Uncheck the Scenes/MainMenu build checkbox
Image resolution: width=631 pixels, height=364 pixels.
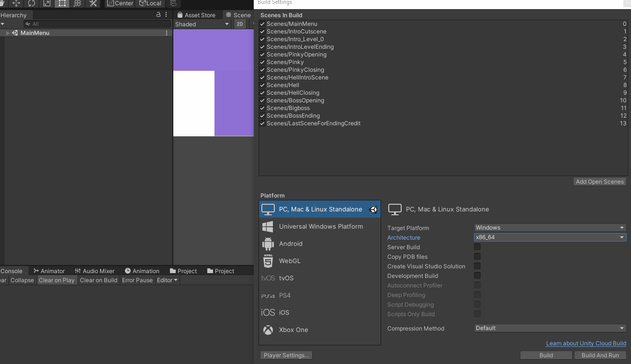[262, 24]
